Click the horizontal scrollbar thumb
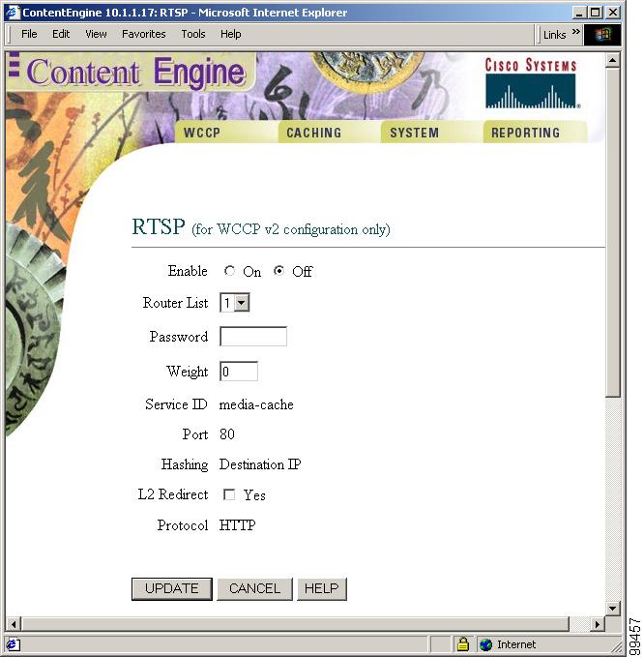This screenshot has height=657, width=644. pyautogui.click(x=295, y=624)
